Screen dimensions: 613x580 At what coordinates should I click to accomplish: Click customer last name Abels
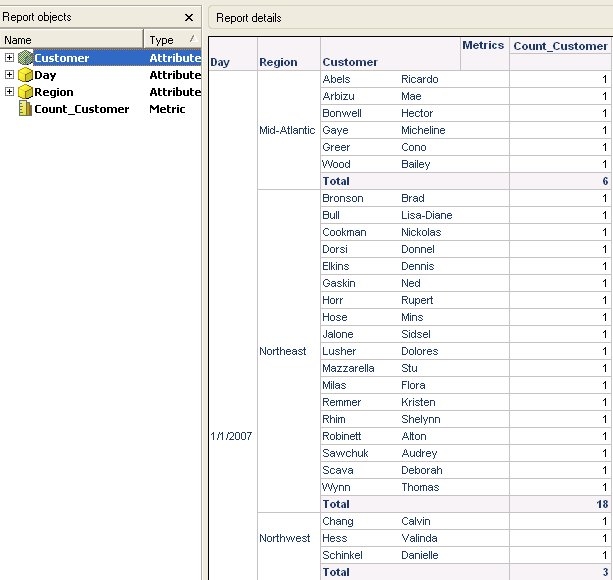[x=336, y=79]
